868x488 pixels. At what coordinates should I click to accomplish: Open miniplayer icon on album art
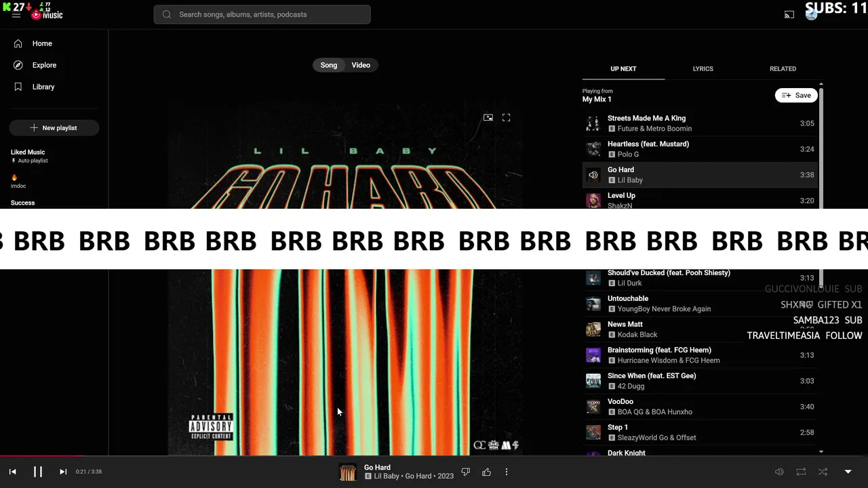click(x=488, y=117)
